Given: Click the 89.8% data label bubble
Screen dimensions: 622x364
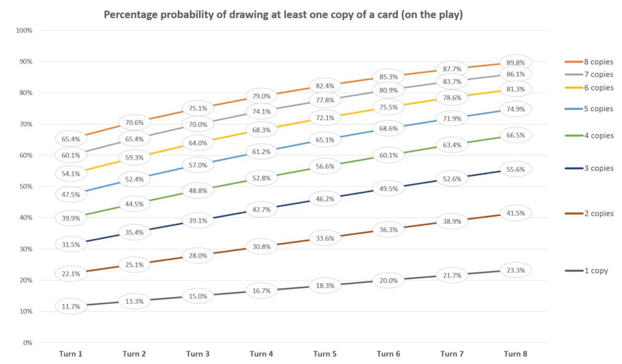Looking at the screenshot, I should pos(515,62).
